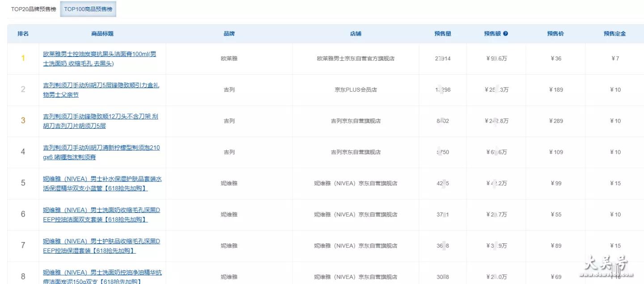Select rank number 4 cell
Viewport: 644px width, 284px height.
click(23, 152)
